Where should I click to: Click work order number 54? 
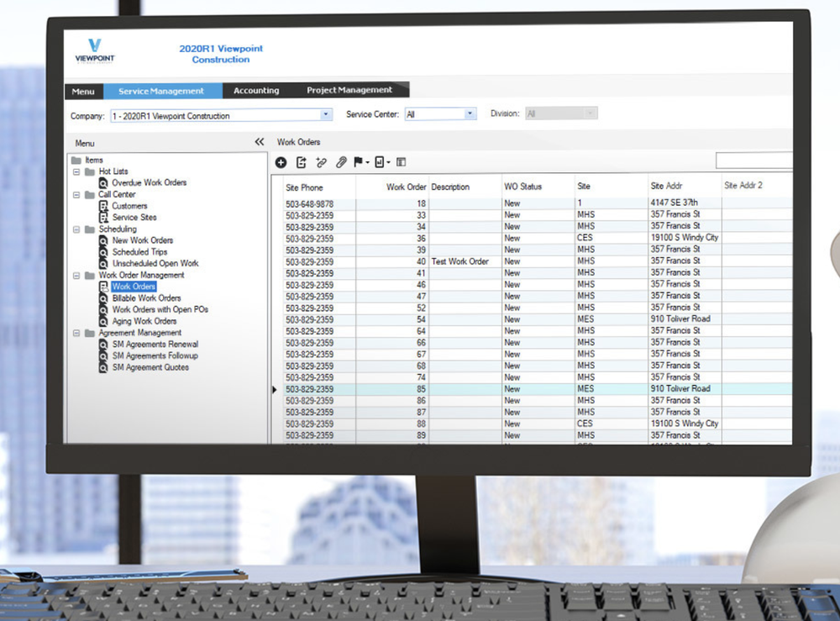pyautogui.click(x=421, y=319)
